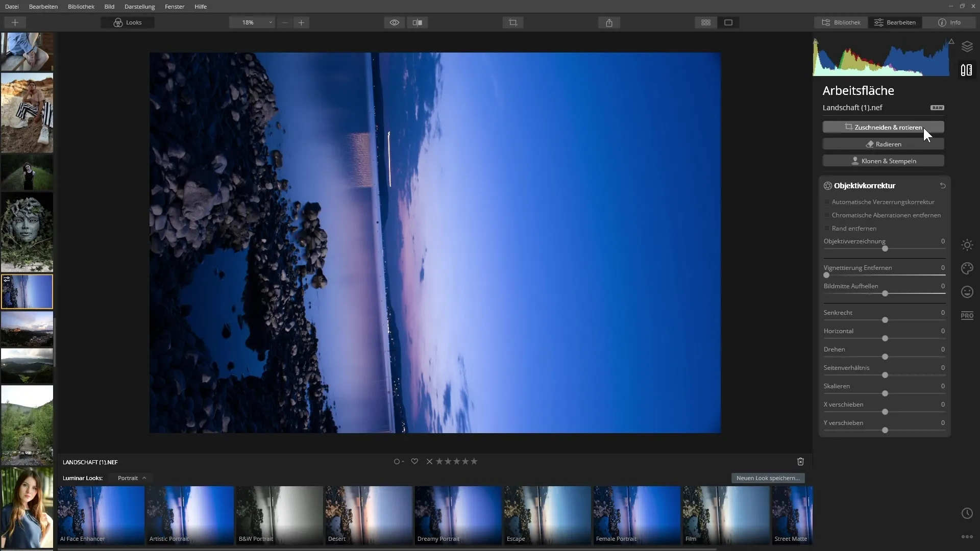
Task: Collapse the Objektivkorrektur section header
Action: click(864, 186)
